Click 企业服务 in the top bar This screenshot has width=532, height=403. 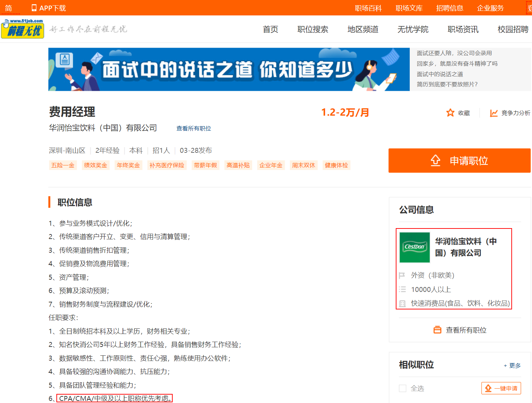(x=490, y=8)
